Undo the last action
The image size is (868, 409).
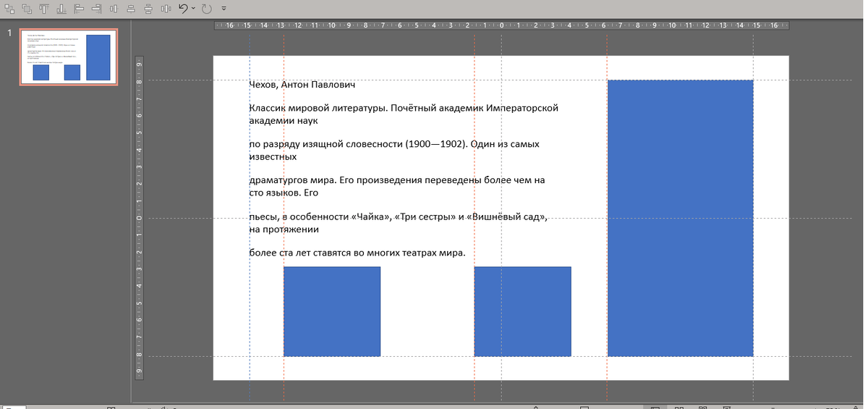click(x=183, y=9)
